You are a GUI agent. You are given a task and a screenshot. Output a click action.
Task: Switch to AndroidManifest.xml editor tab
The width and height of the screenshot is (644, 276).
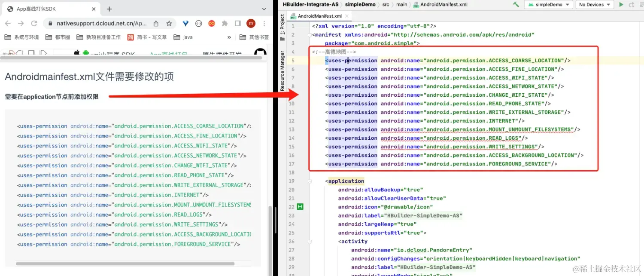pyautogui.click(x=319, y=16)
